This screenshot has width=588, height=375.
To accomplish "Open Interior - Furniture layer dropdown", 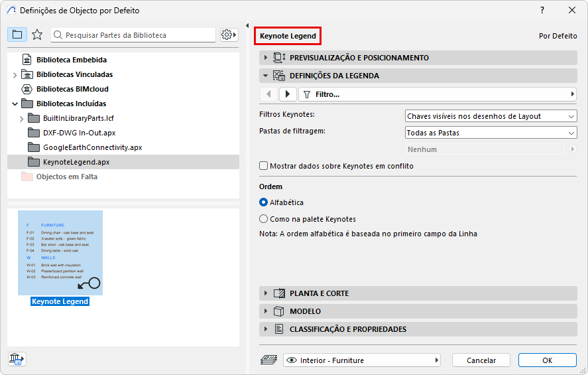I will coord(362,360).
